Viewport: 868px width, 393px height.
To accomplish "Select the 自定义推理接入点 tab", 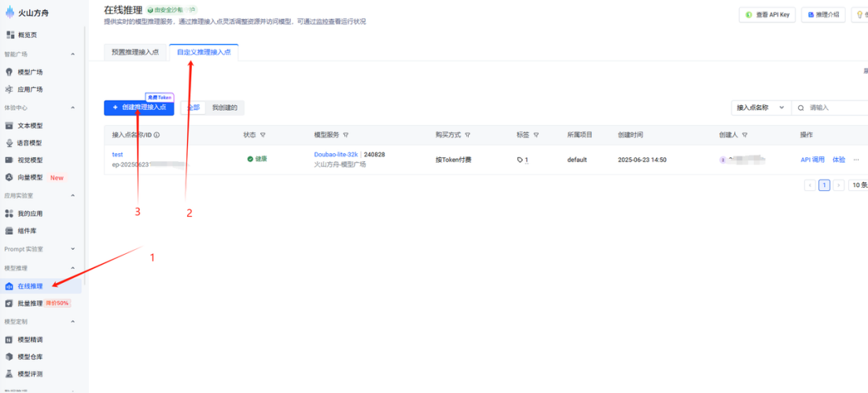I will (x=204, y=53).
